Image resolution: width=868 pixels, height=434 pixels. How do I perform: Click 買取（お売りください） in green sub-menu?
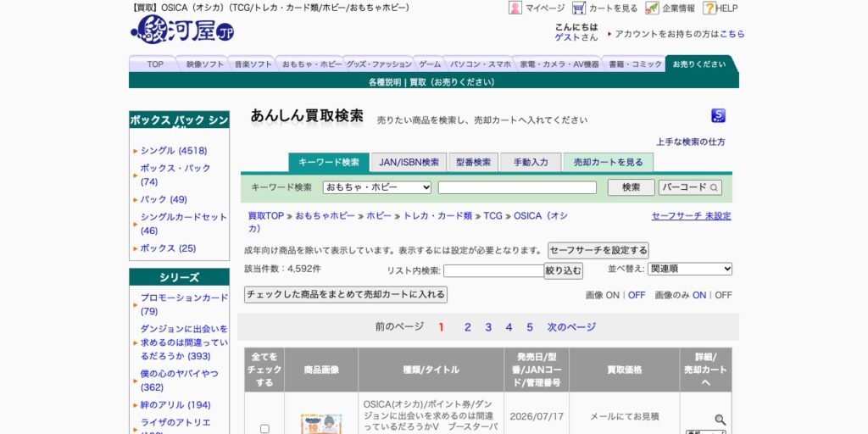point(453,82)
